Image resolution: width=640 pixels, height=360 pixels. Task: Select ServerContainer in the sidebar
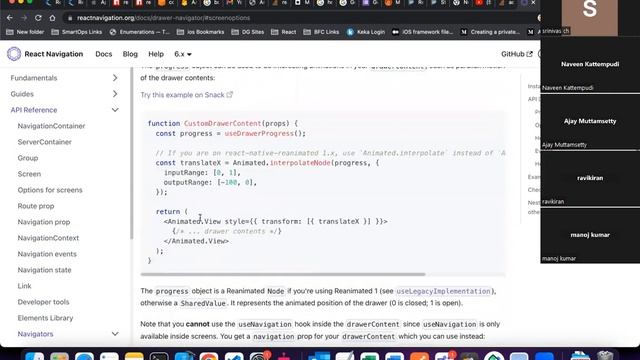44,142
